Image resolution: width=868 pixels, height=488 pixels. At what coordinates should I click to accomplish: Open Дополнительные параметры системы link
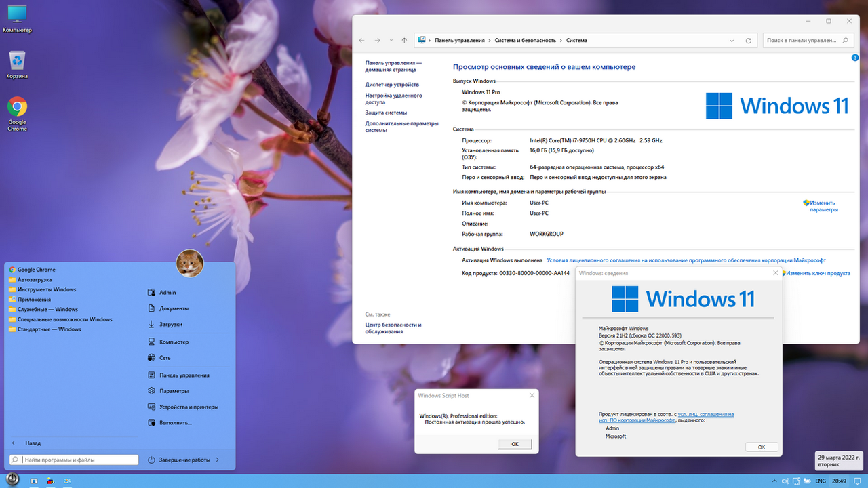pyautogui.click(x=402, y=127)
